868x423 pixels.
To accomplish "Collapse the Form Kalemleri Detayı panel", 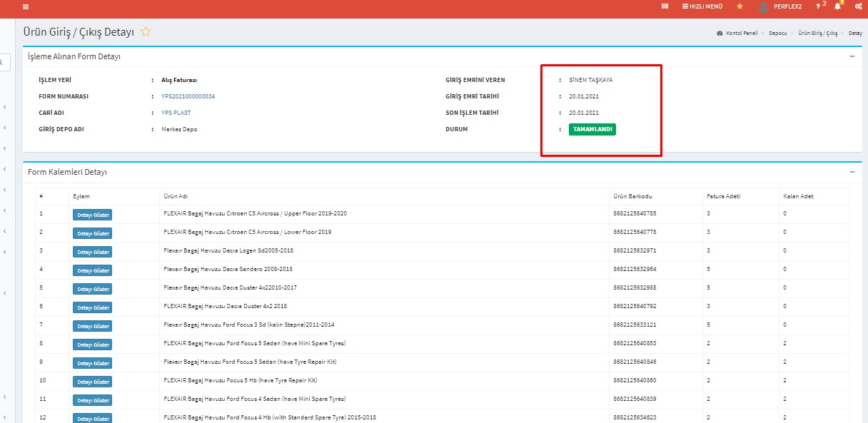I will [852, 172].
